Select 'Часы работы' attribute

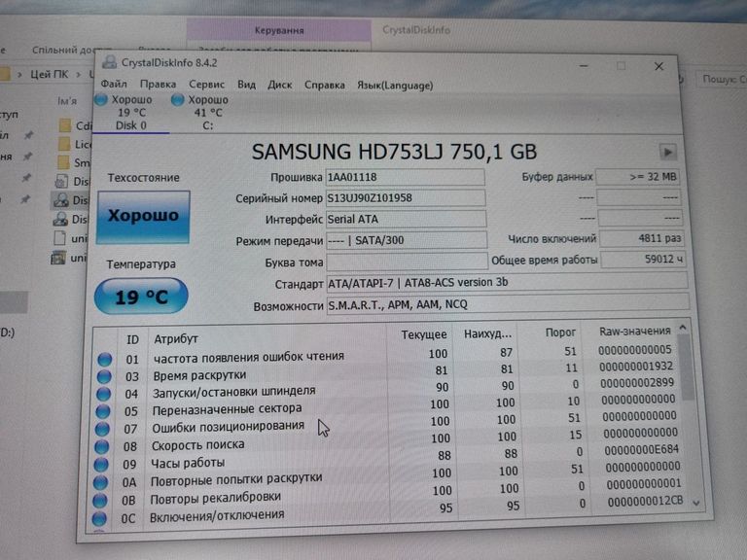point(386,459)
